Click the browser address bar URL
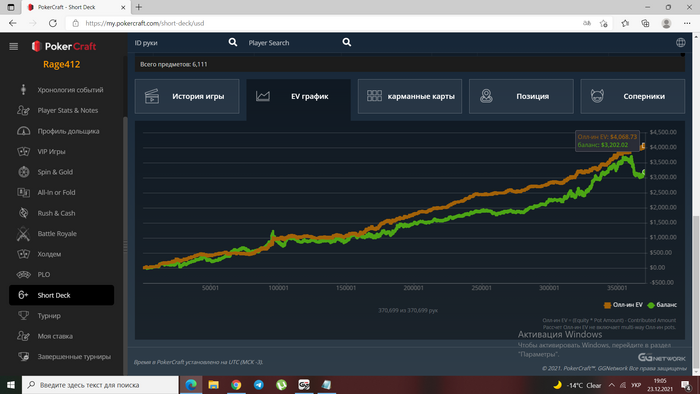The height and width of the screenshot is (394, 700). pyautogui.click(x=145, y=23)
